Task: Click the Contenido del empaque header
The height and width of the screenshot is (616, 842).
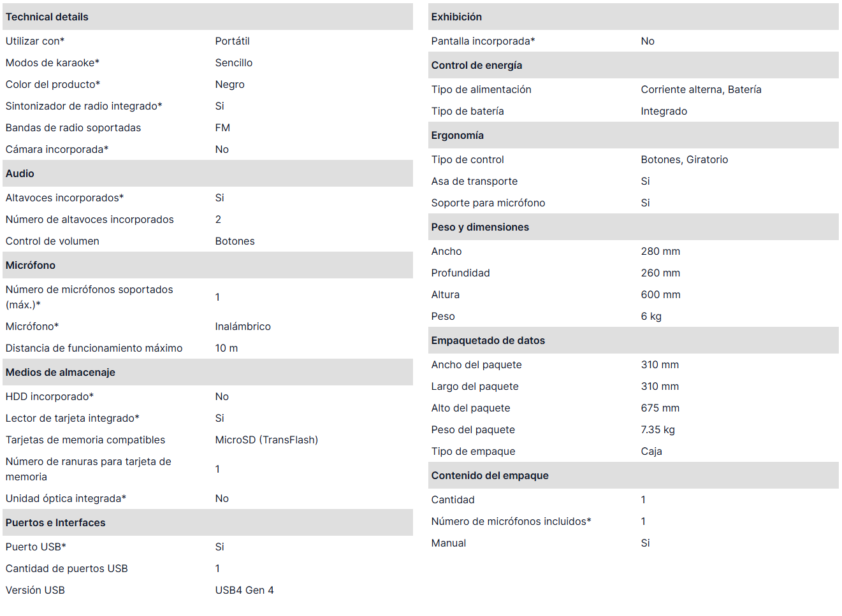Action: tap(490, 476)
